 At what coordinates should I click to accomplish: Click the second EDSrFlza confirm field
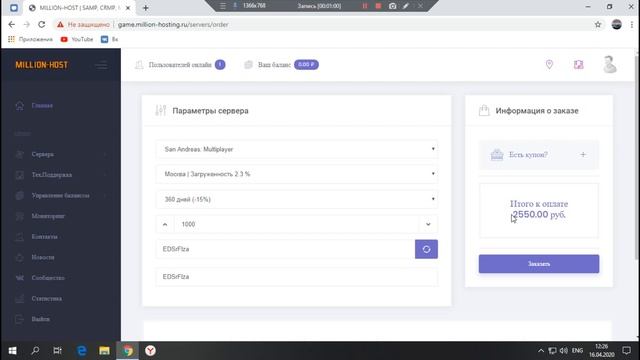(x=297, y=277)
